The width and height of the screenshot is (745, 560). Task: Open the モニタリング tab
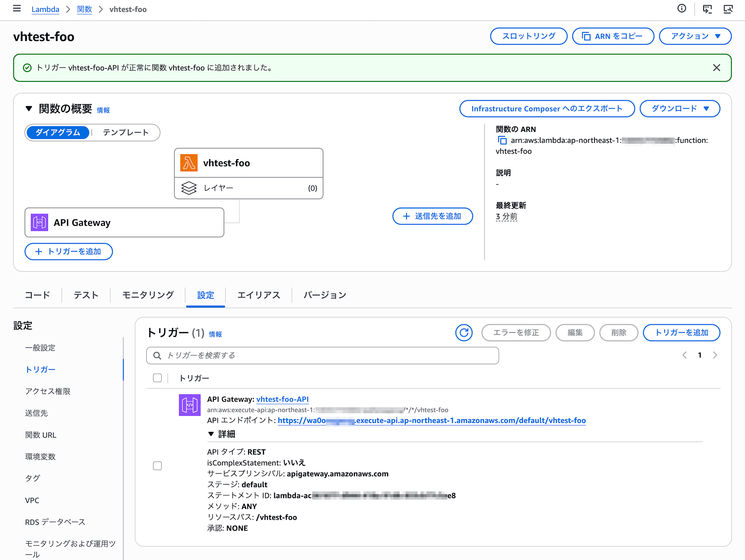(x=148, y=295)
